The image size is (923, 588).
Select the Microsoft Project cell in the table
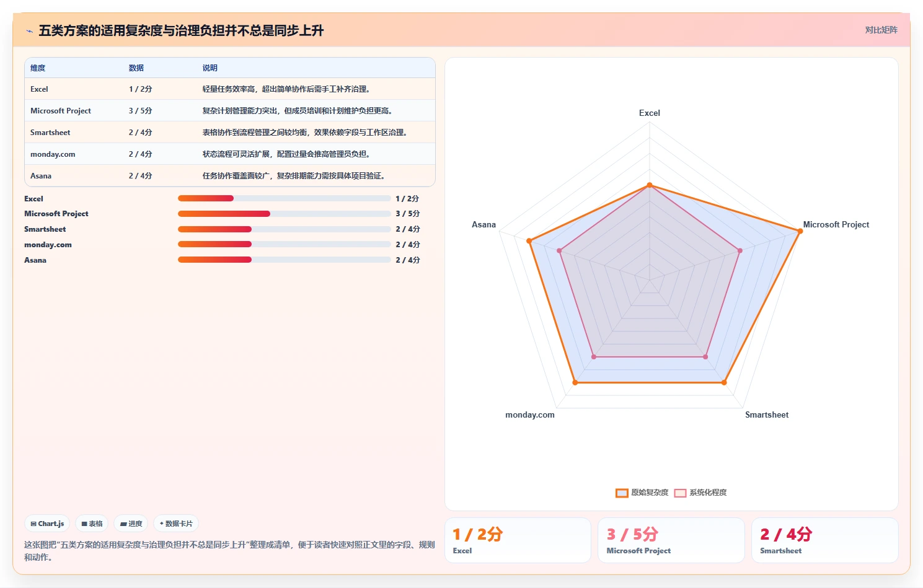(x=61, y=111)
